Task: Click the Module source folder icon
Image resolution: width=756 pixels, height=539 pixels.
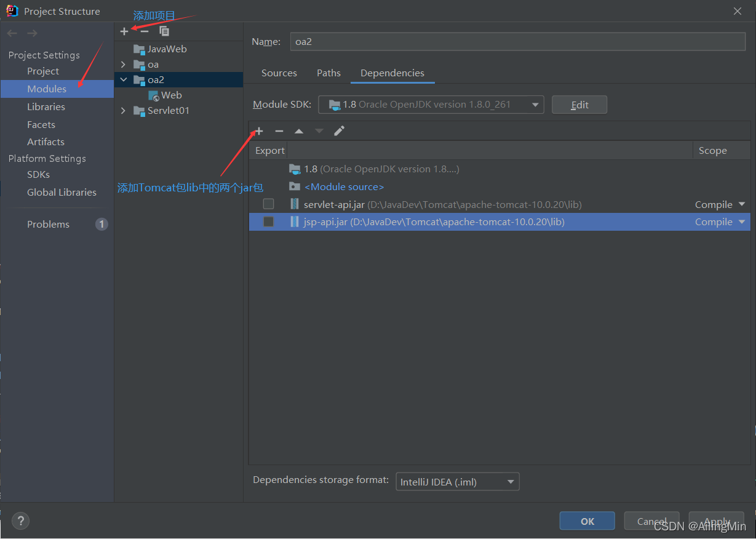Action: [295, 186]
